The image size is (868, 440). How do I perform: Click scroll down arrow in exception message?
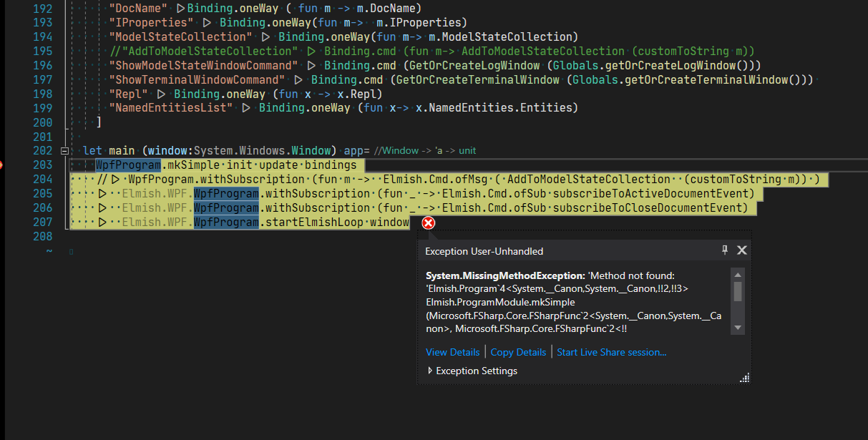738,328
